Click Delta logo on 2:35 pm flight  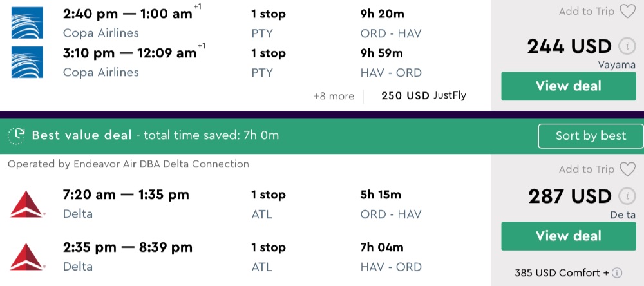tap(27, 256)
